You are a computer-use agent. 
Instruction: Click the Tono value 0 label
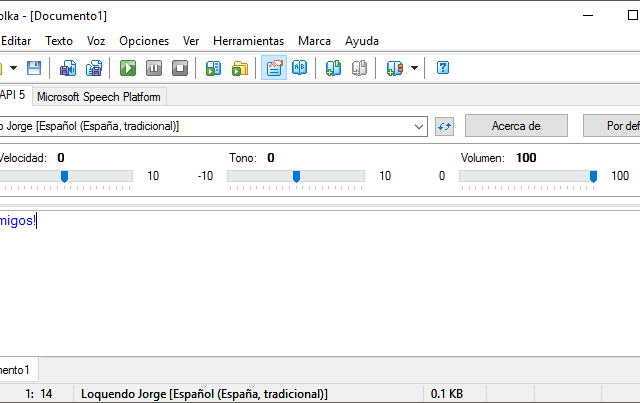coord(271,158)
